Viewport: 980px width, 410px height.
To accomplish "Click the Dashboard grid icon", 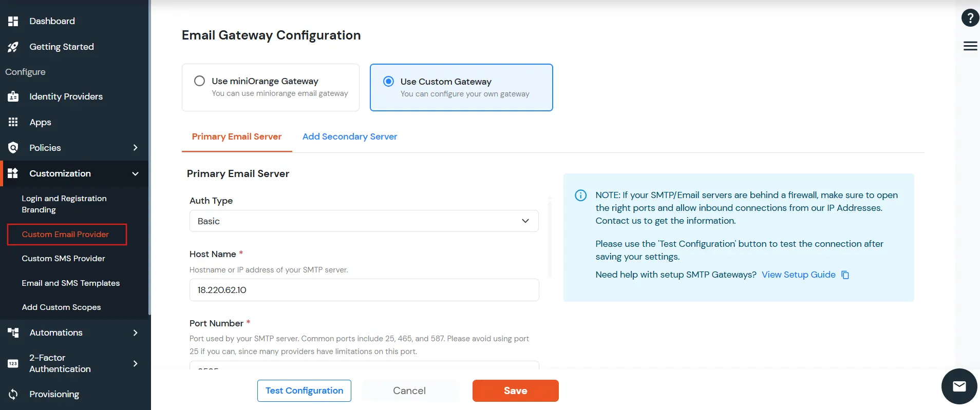I will pyautogui.click(x=13, y=21).
